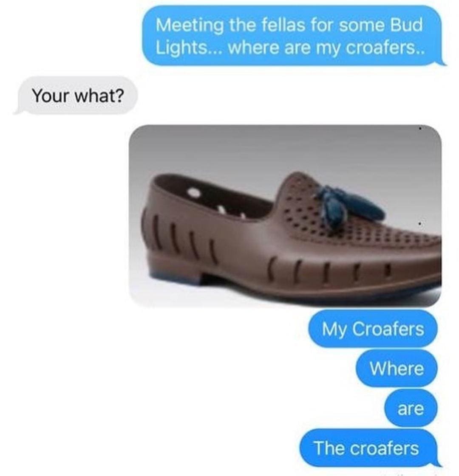Click the word 'Lights...' in top bubble
The width and height of the screenshot is (459, 476).
tap(189, 48)
